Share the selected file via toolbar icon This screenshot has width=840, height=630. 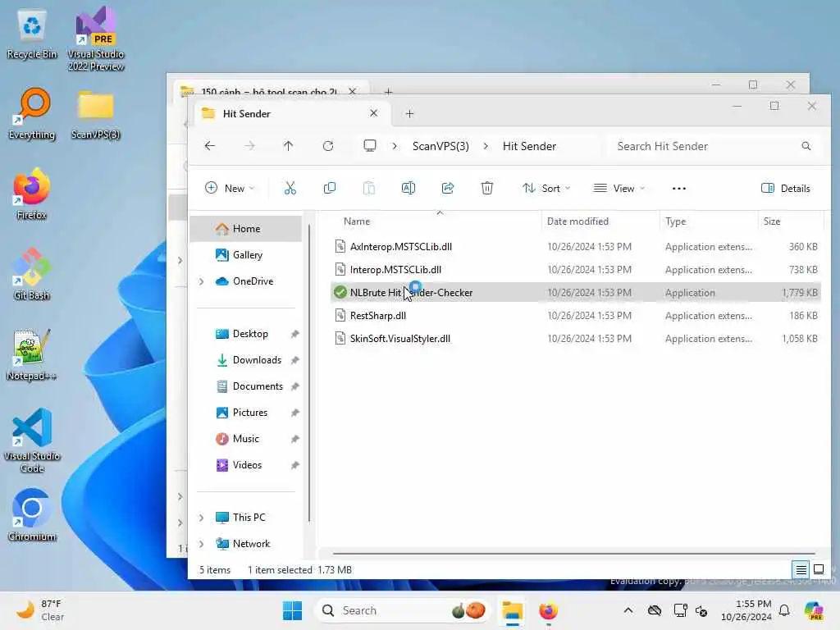[448, 188]
